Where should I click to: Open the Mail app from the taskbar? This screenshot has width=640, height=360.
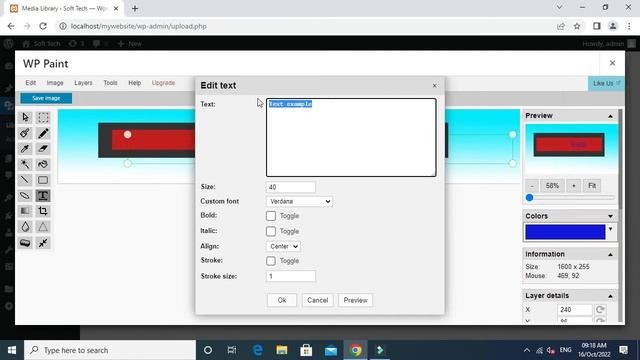pos(331,350)
